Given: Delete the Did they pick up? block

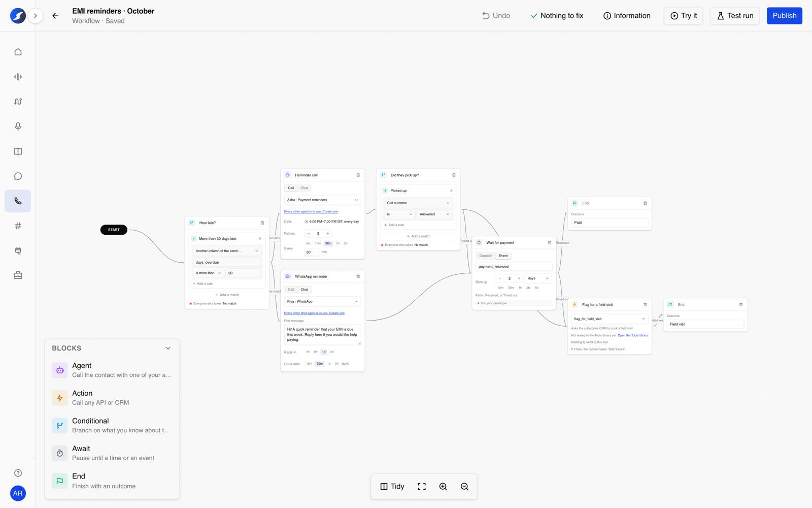Looking at the screenshot, I should (454, 175).
